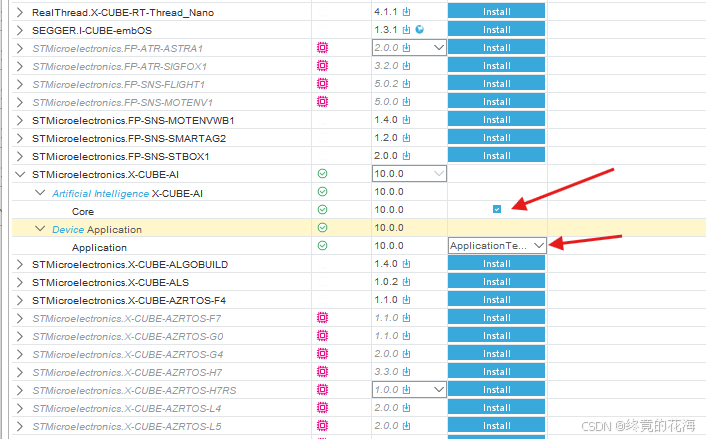The image size is (706, 439).
Task: Click green check icon in Core row
Action: pos(322,209)
